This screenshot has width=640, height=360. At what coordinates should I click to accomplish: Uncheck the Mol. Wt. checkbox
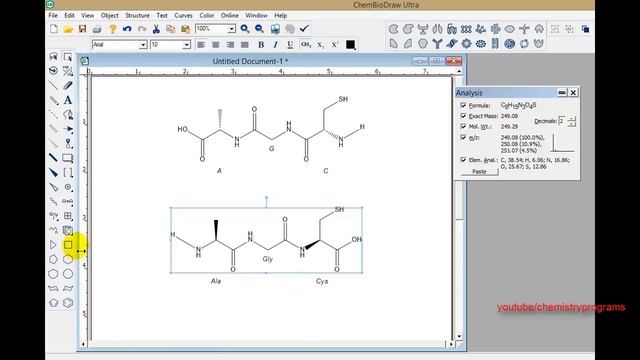(463, 127)
